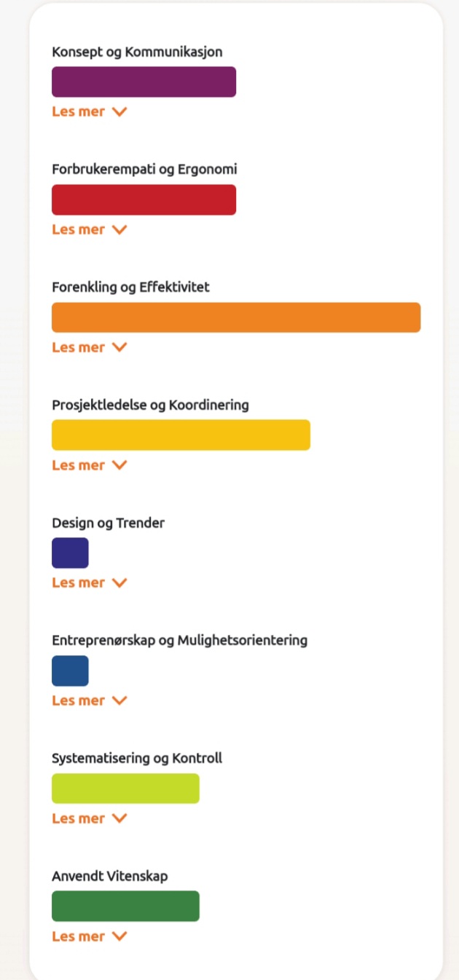Click the blue Entreprenørskap og Mulighetsorientering square
The height and width of the screenshot is (980, 459).
click(x=70, y=671)
